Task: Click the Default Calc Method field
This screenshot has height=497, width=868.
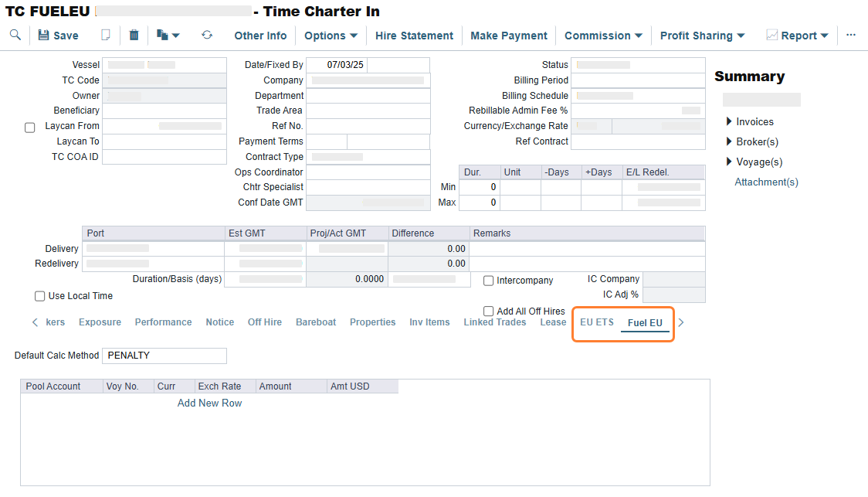Action: pos(164,356)
